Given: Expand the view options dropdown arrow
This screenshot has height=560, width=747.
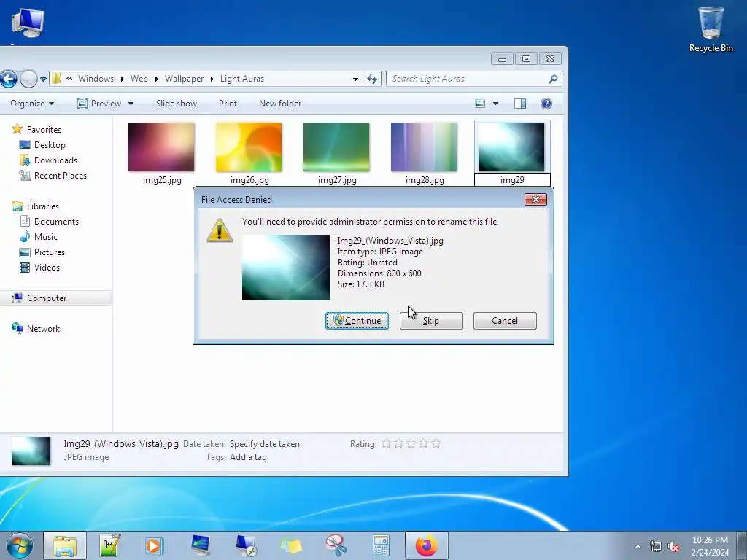Looking at the screenshot, I should [x=495, y=104].
